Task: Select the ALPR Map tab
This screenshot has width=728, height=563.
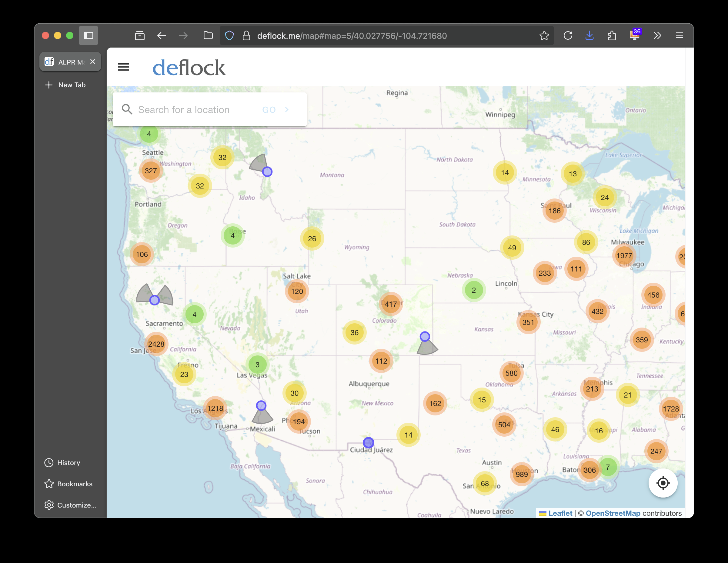Action: coord(70,62)
